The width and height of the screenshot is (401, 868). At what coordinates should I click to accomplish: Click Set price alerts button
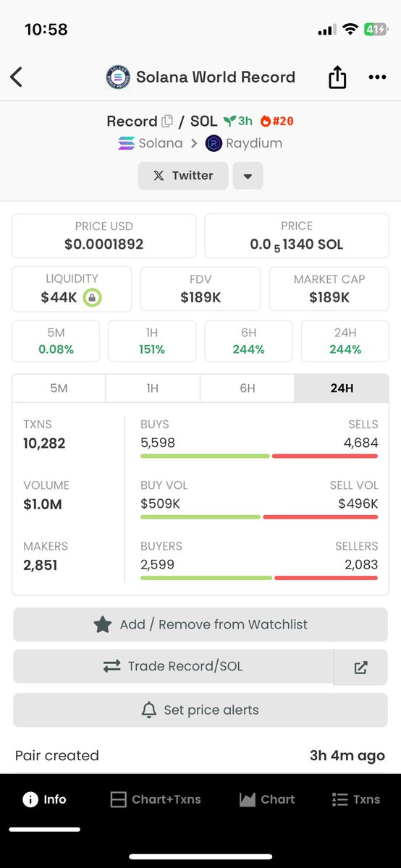[200, 710]
